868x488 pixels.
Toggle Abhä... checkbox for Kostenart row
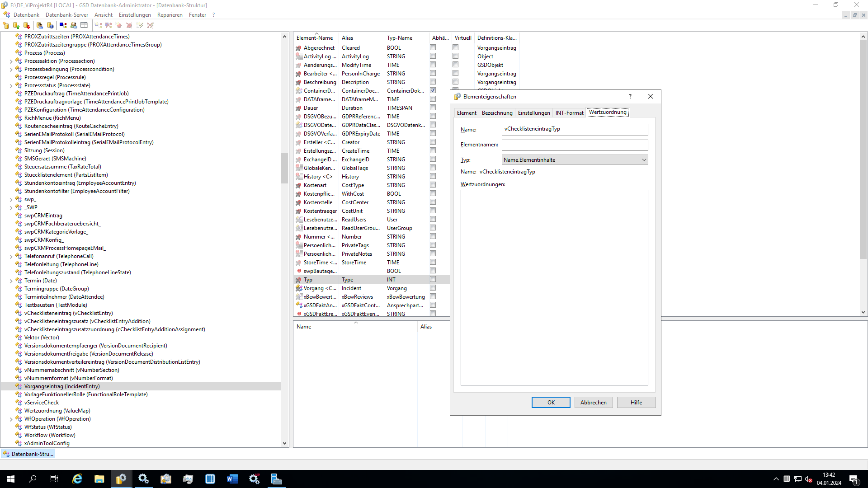pyautogui.click(x=433, y=185)
